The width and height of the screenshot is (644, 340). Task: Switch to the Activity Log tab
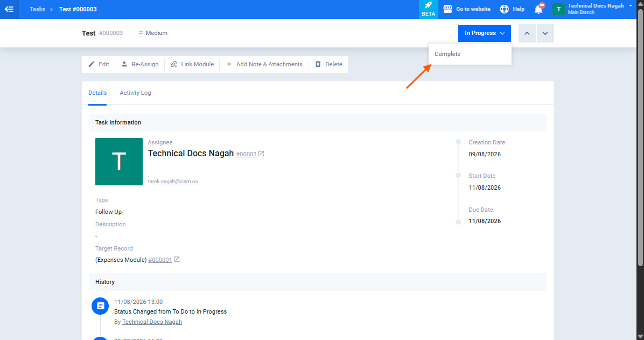pyautogui.click(x=135, y=93)
